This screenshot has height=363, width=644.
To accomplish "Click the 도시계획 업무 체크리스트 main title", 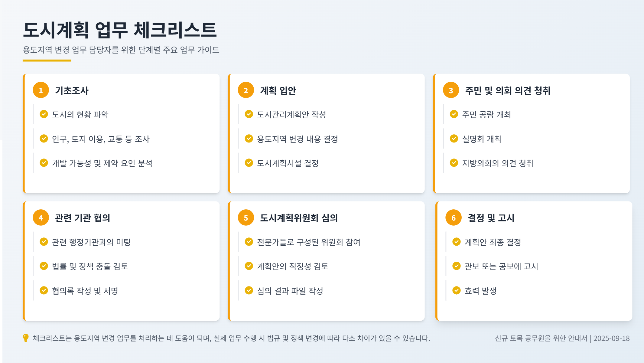I will coord(120,30).
